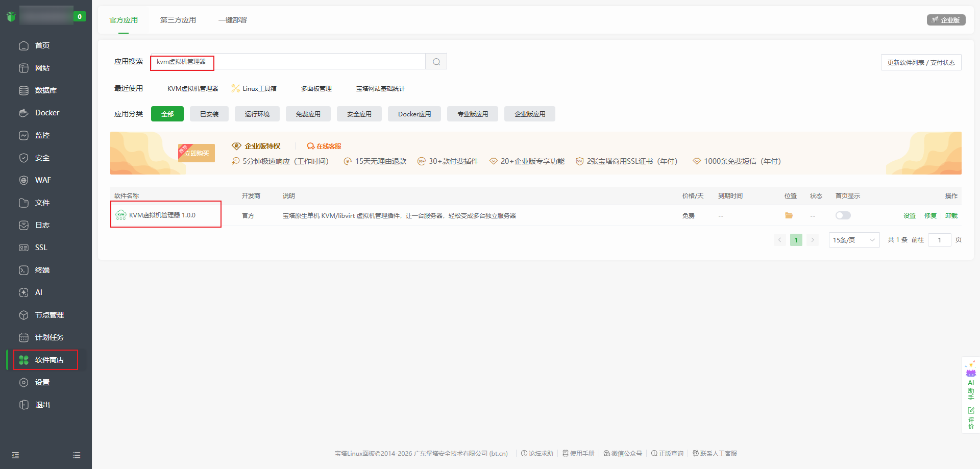Select the 运行环境 category filter
This screenshot has width=980, height=469.
[x=257, y=114]
